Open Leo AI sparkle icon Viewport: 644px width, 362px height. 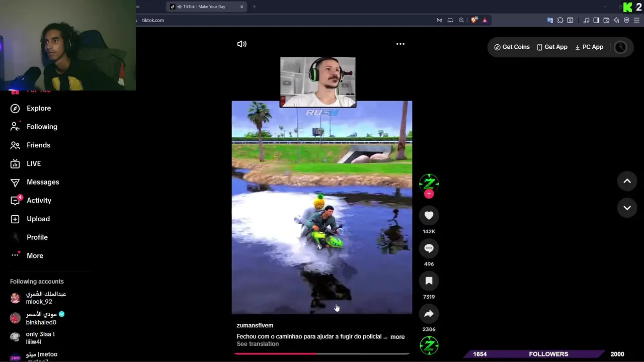click(616, 20)
